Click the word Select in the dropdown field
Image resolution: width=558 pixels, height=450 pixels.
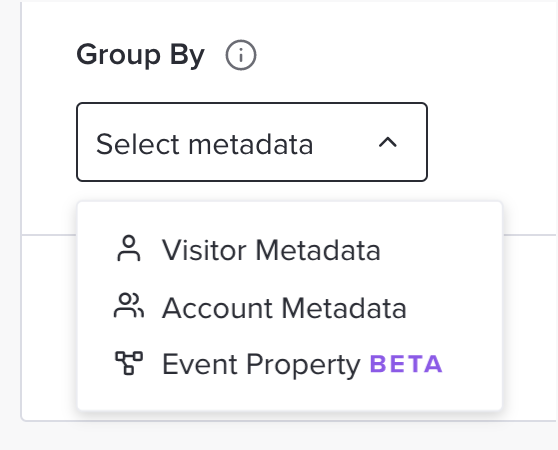tap(138, 144)
